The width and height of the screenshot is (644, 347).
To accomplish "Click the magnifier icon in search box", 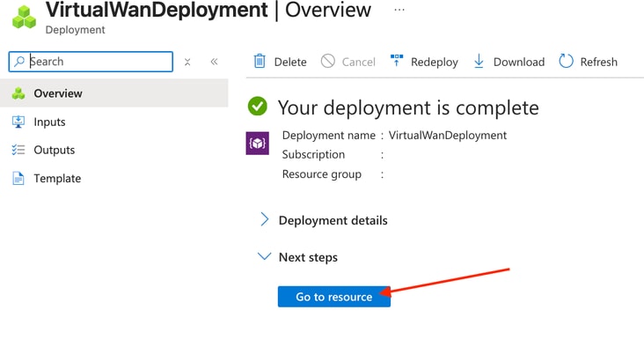I will [x=18, y=62].
